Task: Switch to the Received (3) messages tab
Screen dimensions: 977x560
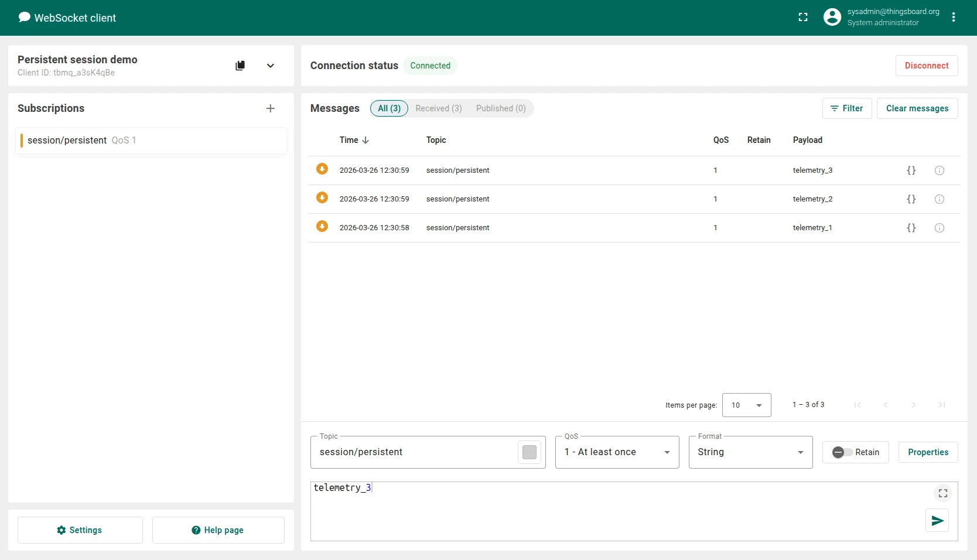Action: (x=439, y=108)
